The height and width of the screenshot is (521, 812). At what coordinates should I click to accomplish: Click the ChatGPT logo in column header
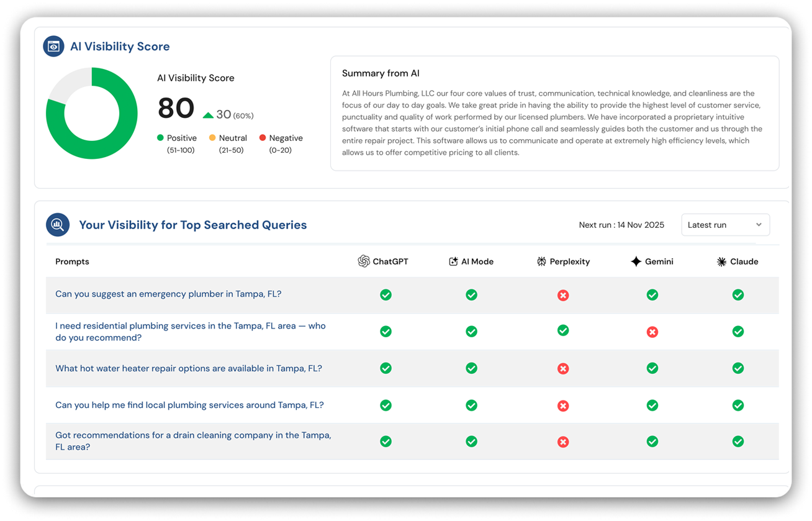pyautogui.click(x=364, y=261)
